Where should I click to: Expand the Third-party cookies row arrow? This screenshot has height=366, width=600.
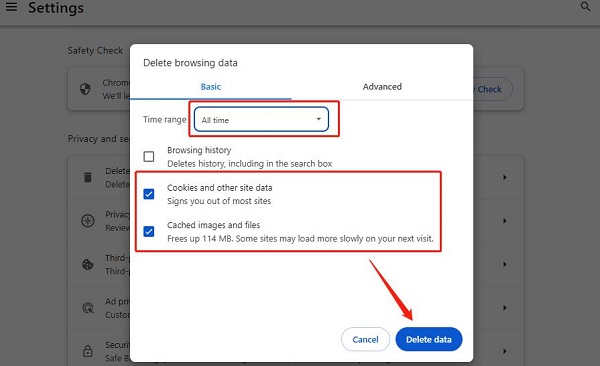505,264
